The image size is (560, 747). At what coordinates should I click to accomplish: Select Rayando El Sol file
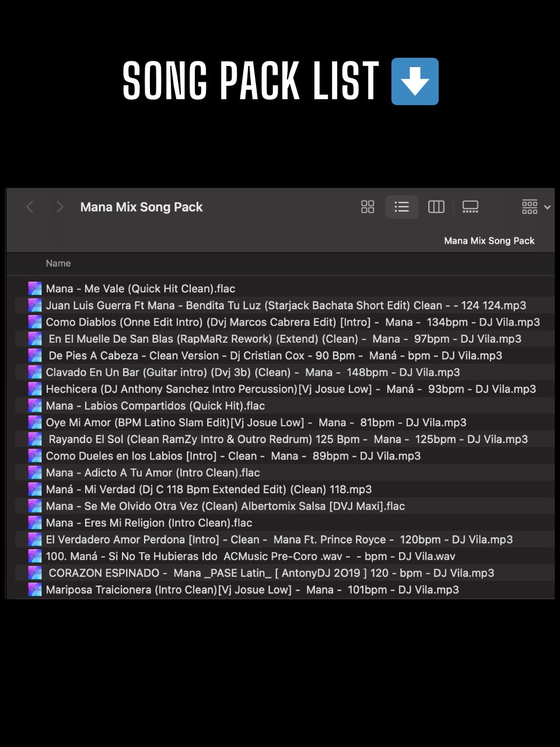pyautogui.click(x=288, y=439)
